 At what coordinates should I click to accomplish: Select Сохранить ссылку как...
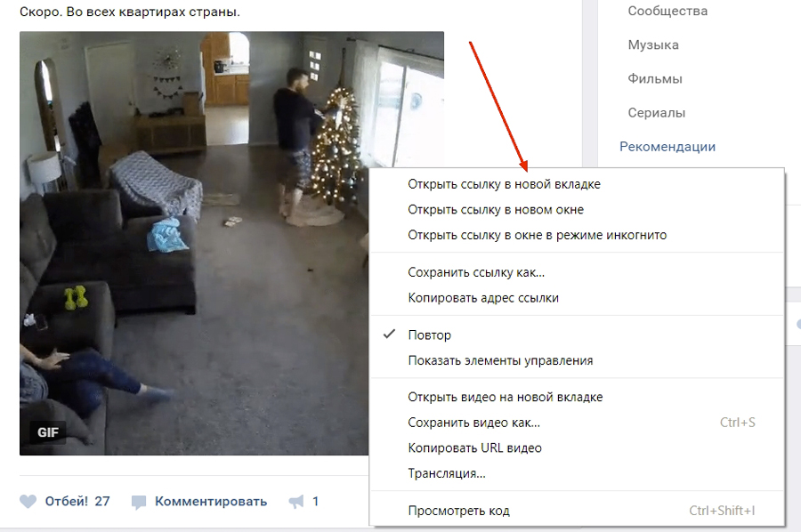[x=577, y=272]
